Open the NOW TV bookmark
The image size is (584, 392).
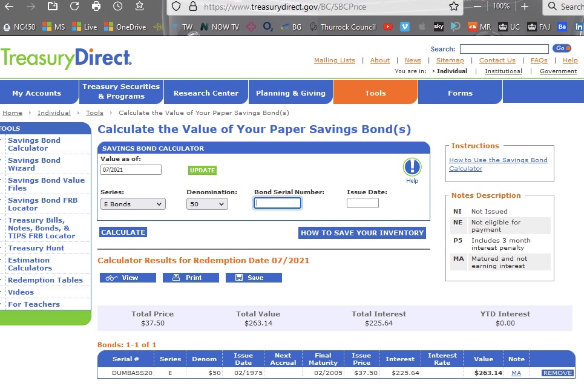[x=220, y=27]
